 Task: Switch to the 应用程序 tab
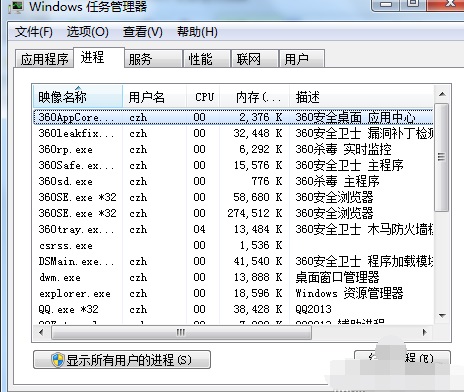coord(44,59)
